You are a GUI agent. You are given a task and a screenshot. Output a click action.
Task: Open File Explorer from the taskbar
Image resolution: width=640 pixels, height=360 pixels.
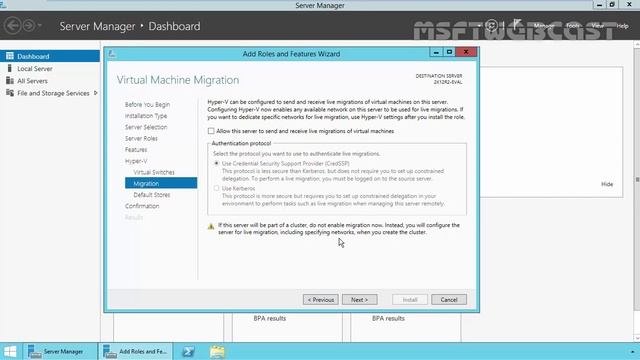tap(217, 351)
